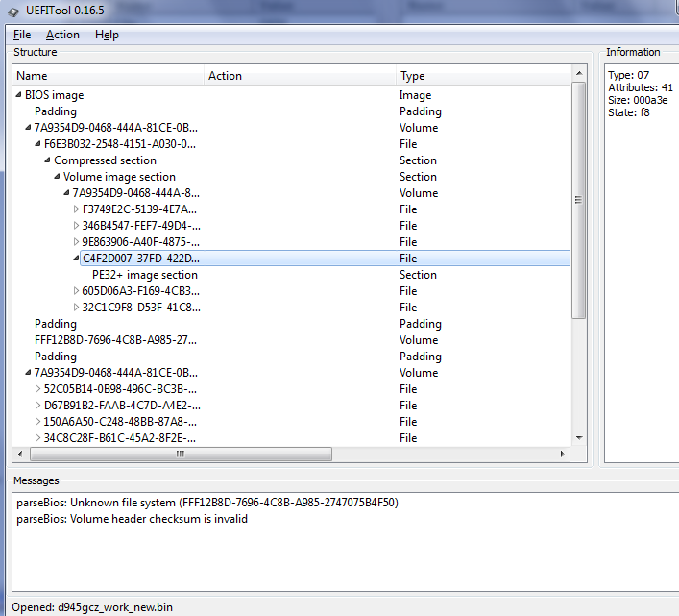The height and width of the screenshot is (616, 679).
Task: Expand the 605D06A3-F169-4CB3 file
Action: pyautogui.click(x=76, y=290)
